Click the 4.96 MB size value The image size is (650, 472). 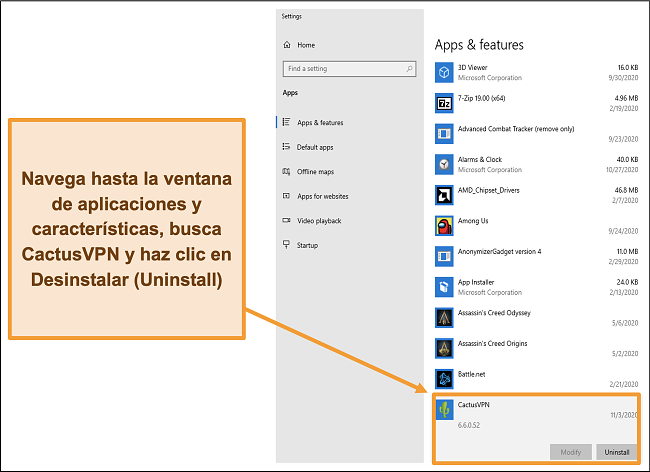click(x=626, y=98)
